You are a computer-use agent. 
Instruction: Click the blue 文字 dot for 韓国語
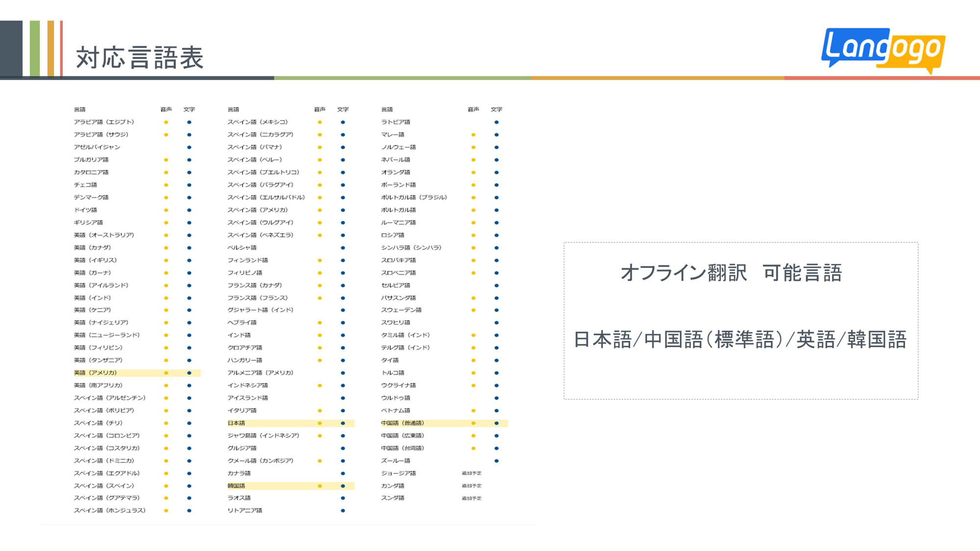click(x=343, y=486)
